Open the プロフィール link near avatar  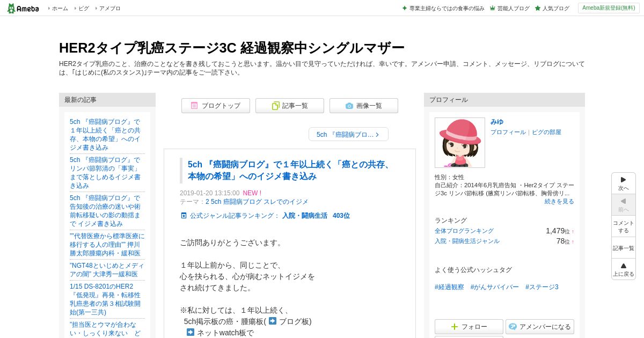click(x=508, y=132)
